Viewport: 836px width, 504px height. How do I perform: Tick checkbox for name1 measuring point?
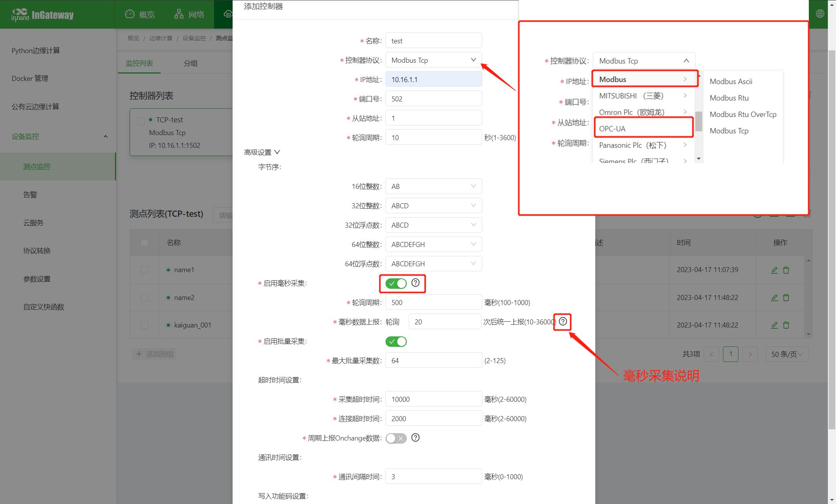pos(144,270)
